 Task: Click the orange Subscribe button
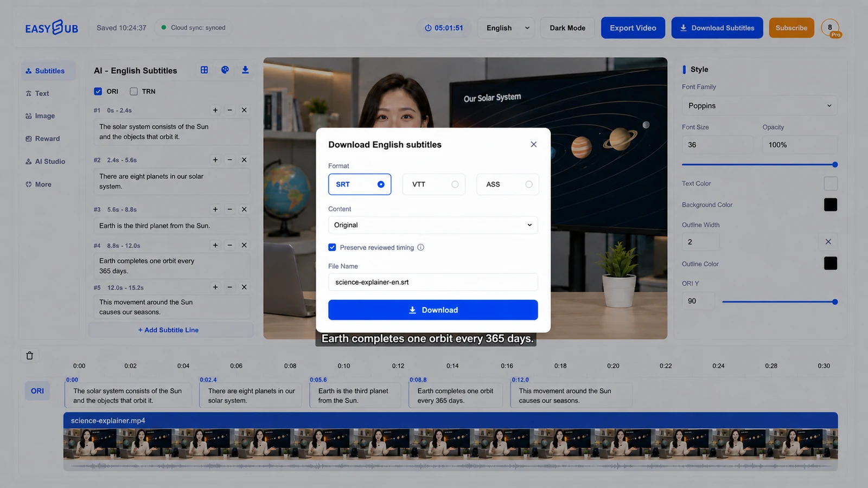792,28
